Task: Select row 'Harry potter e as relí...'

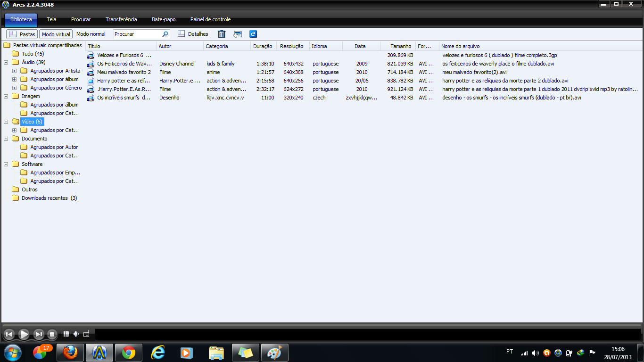Action: (x=364, y=81)
